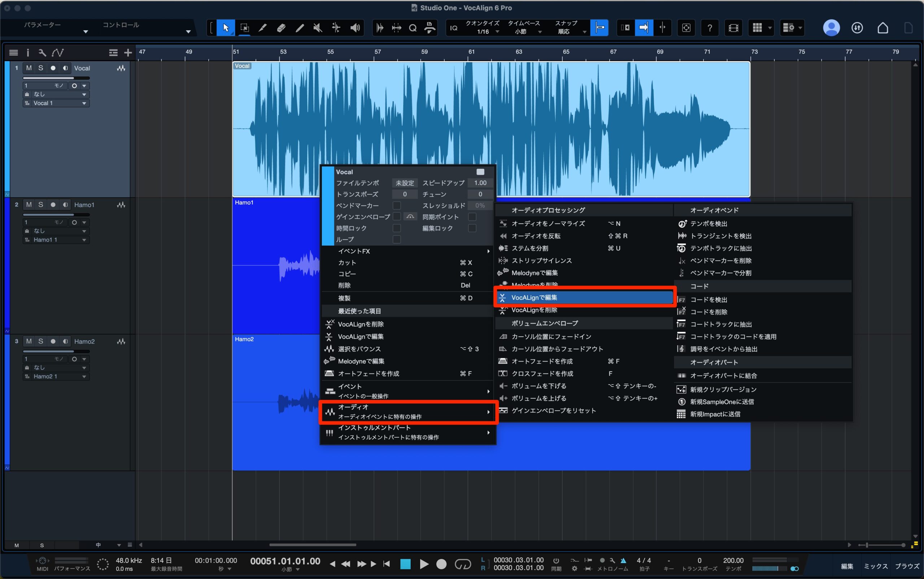Open the inspector i icon
Screen dimensions: 924x579
pos(27,52)
